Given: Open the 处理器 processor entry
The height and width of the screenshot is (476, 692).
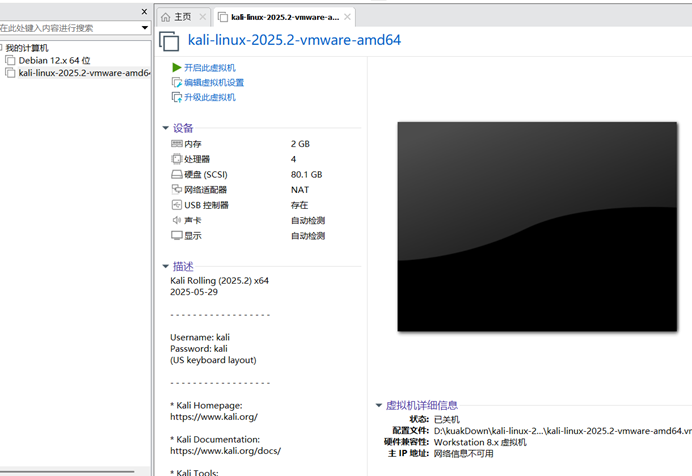Looking at the screenshot, I should click(x=197, y=159).
